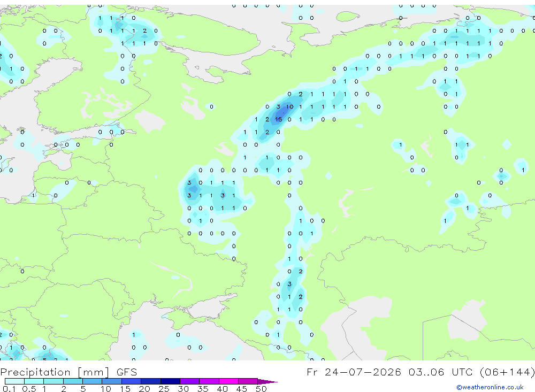Click the '35' legend scale label
535x392 pixels.
[203, 389]
